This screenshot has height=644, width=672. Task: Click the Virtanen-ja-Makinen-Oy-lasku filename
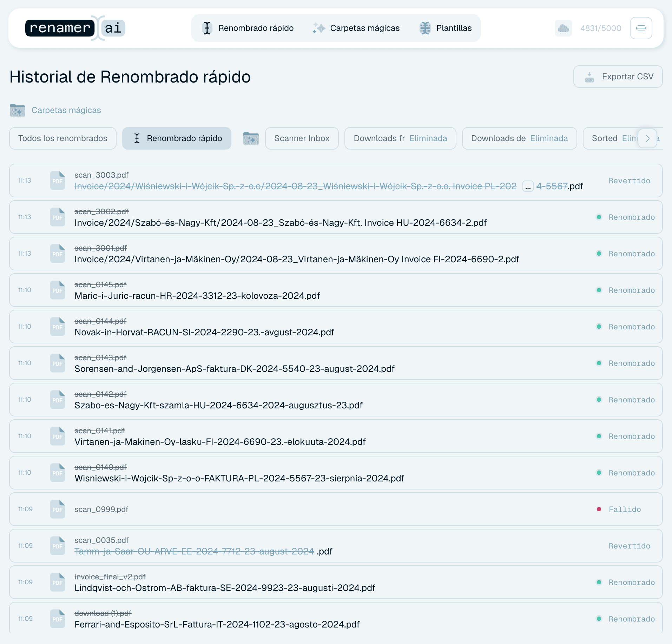220,442
